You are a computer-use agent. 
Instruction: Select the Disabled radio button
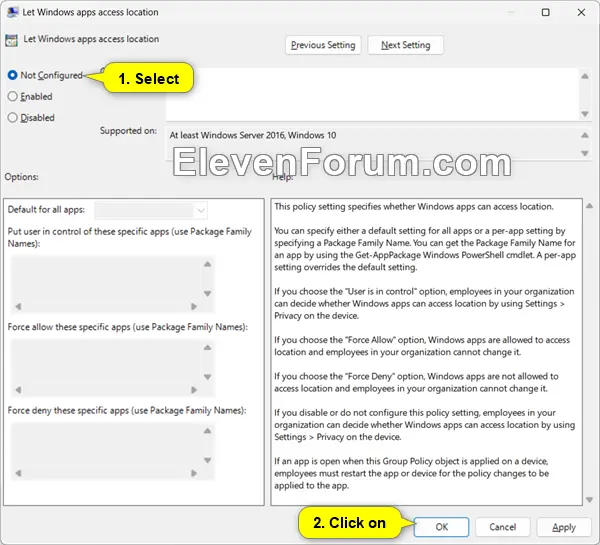click(13, 117)
